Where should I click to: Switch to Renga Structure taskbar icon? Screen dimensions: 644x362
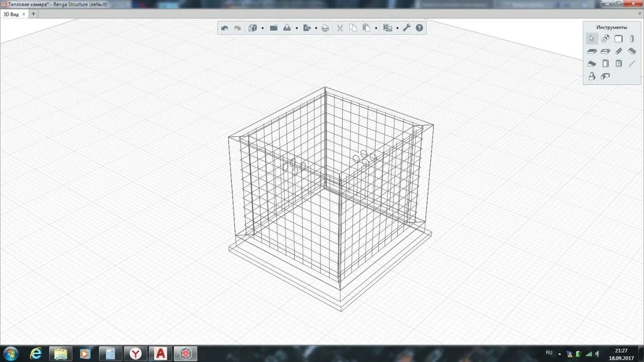tap(186, 353)
